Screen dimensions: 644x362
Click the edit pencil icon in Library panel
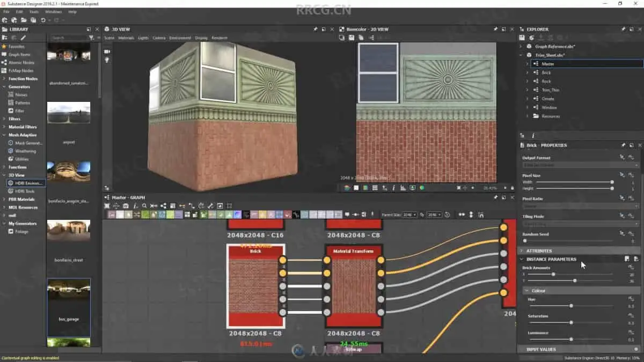23,38
